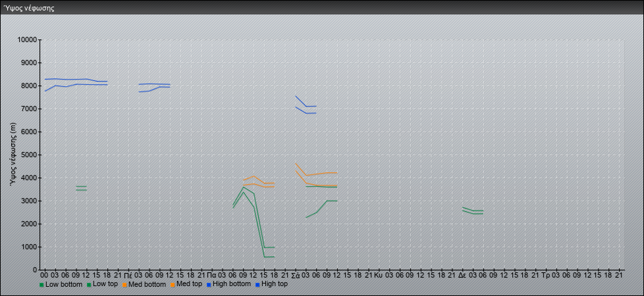Click the Τρ day label on x-axis
The width and height of the screenshot is (644, 296).
click(546, 275)
